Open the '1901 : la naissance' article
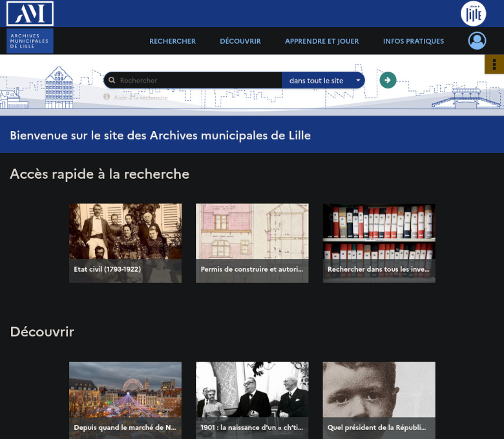This screenshot has width=504, height=439. pos(252,400)
